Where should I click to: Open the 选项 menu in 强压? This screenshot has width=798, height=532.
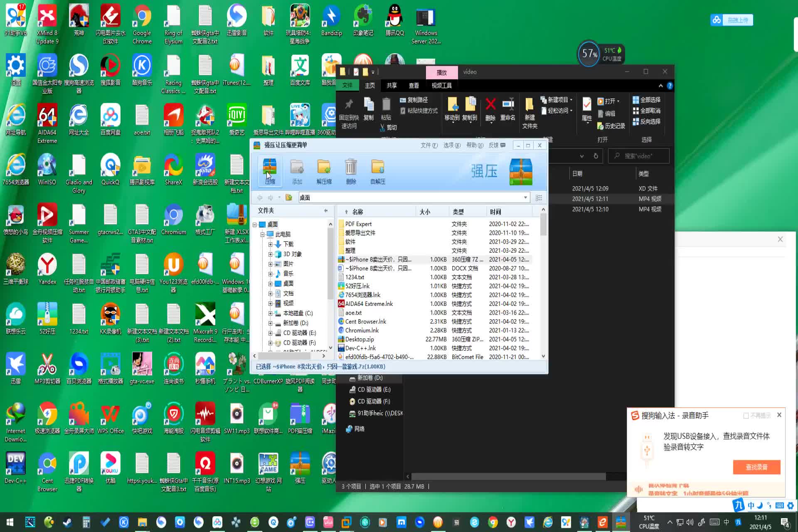[451, 145]
